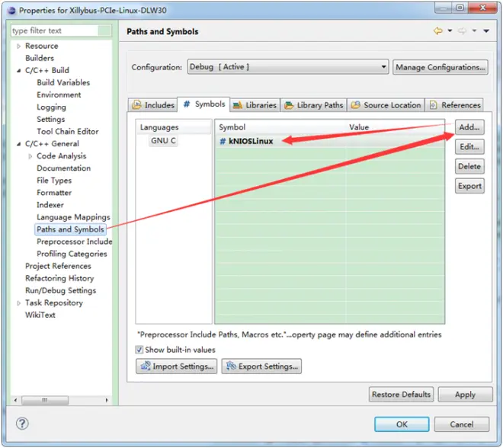Select Language Mappings tree item

pyautogui.click(x=73, y=217)
